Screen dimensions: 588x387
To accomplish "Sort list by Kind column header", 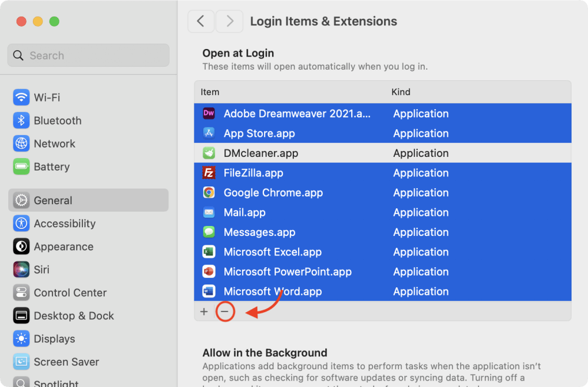I will click(x=401, y=92).
